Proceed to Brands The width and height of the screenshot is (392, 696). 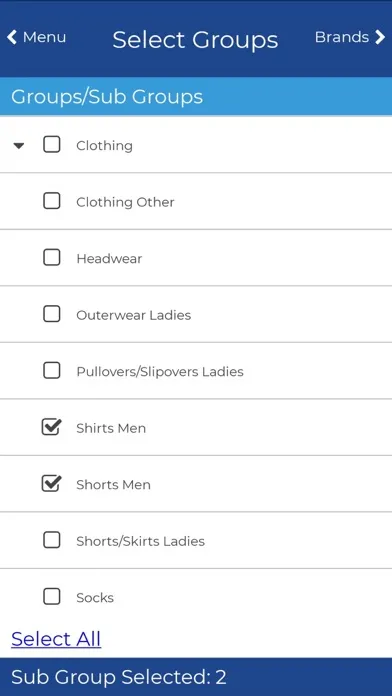(x=350, y=37)
